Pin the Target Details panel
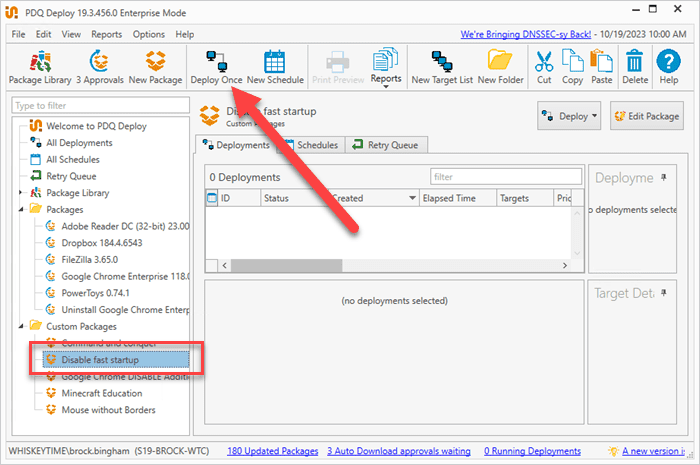Image resolution: width=700 pixels, height=465 pixels. (664, 293)
